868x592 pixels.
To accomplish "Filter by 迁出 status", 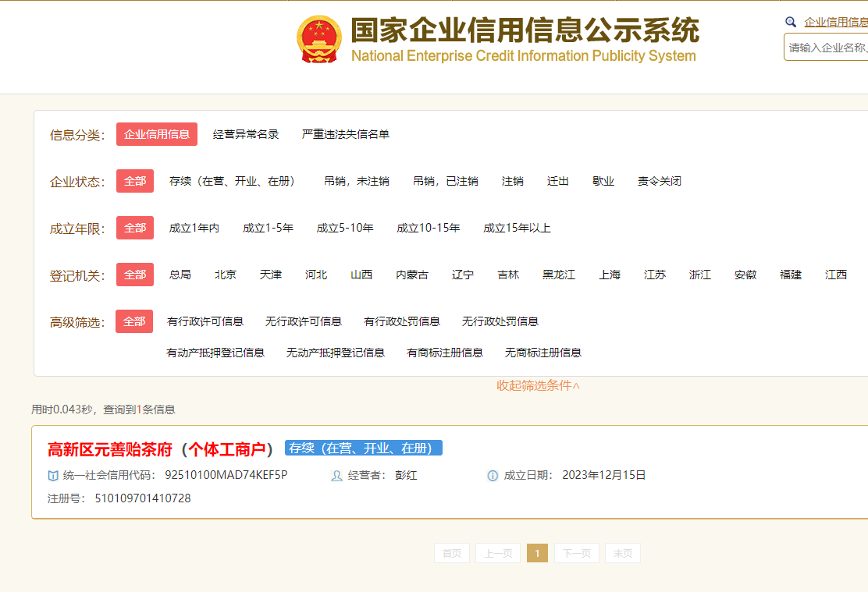I will [558, 181].
